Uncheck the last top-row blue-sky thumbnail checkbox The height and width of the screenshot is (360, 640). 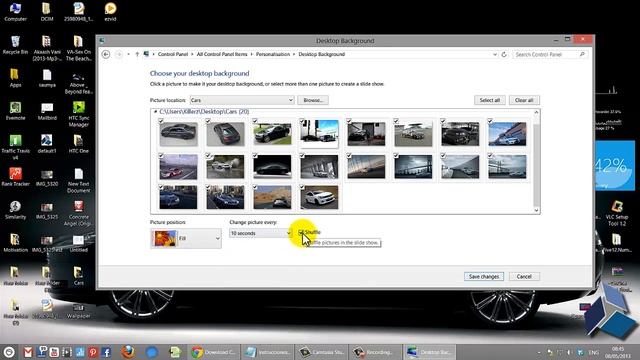[490, 121]
